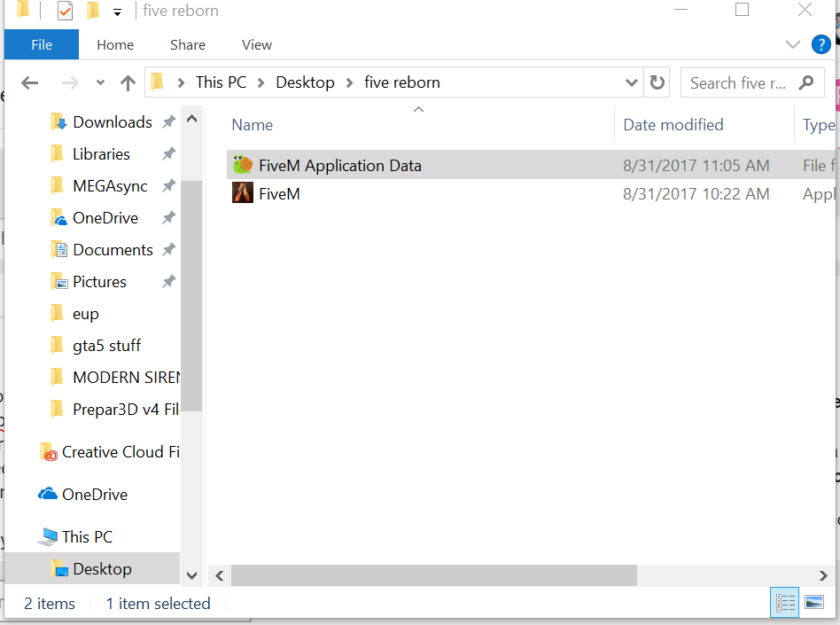The height and width of the screenshot is (625, 840).
Task: Open the Prepar3D v4 Files folder
Action: tap(126, 410)
